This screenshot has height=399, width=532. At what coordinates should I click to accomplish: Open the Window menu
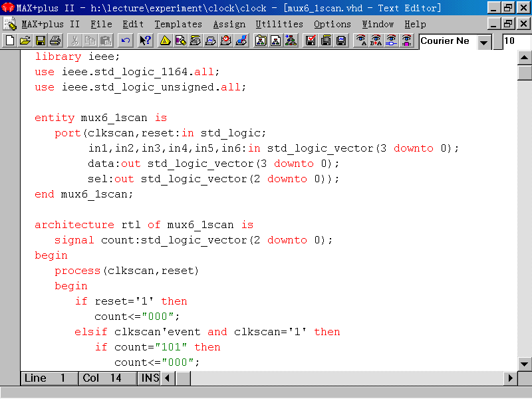378,25
